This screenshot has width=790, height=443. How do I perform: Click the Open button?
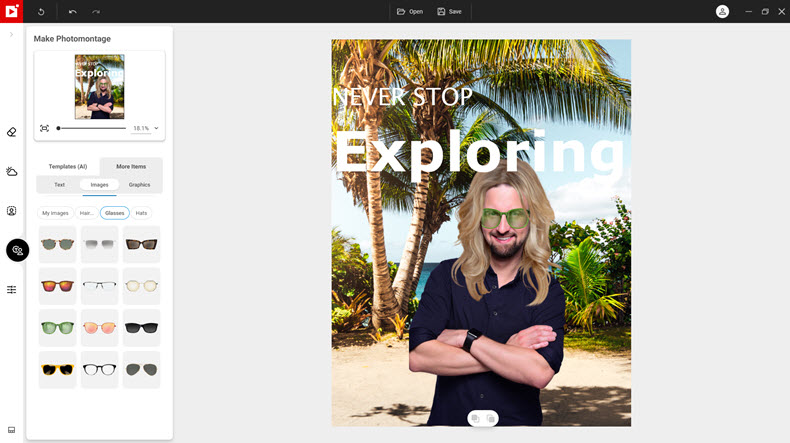pyautogui.click(x=410, y=12)
